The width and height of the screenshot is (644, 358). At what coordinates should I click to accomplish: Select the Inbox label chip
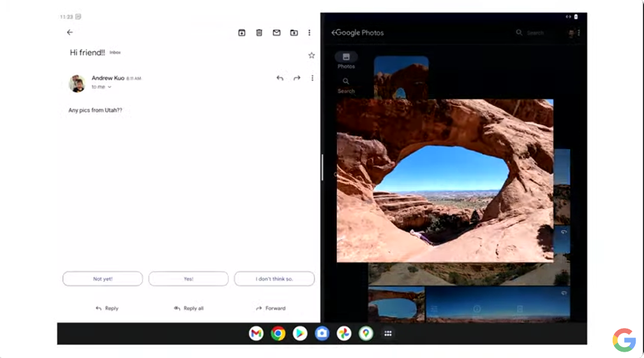coord(115,52)
